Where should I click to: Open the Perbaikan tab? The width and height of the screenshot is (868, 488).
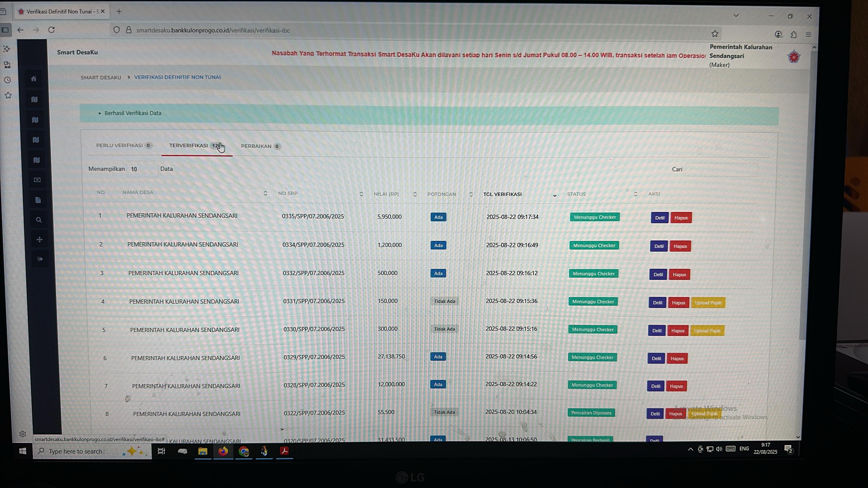260,146
